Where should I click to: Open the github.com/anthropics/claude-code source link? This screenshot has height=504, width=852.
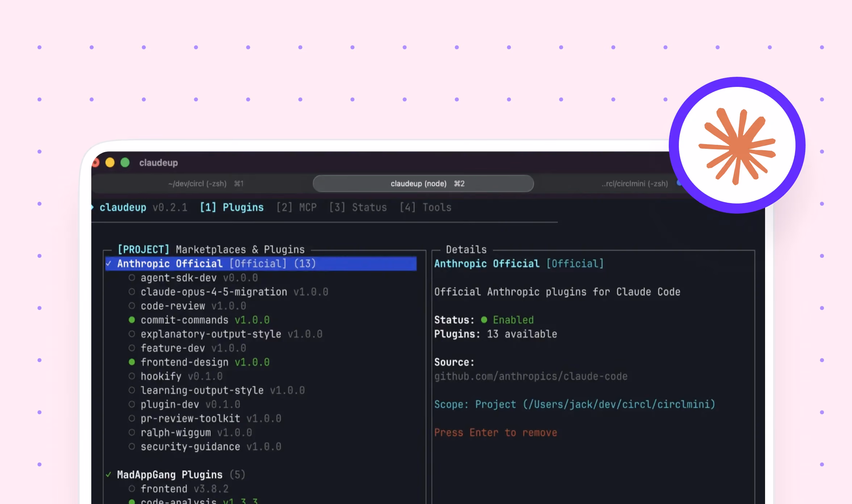coord(531,376)
